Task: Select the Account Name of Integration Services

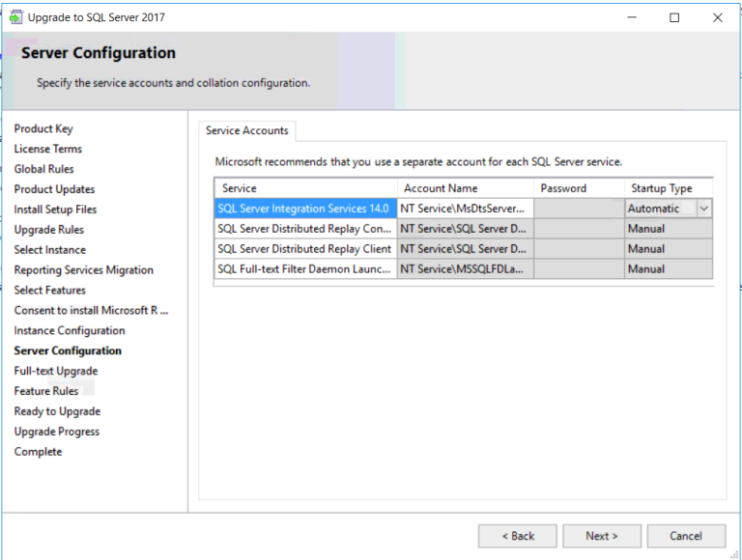Action: pyautogui.click(x=464, y=209)
